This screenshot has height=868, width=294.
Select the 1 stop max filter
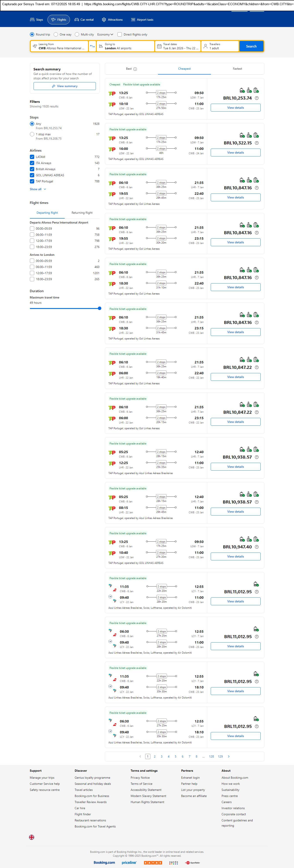pos(32,134)
